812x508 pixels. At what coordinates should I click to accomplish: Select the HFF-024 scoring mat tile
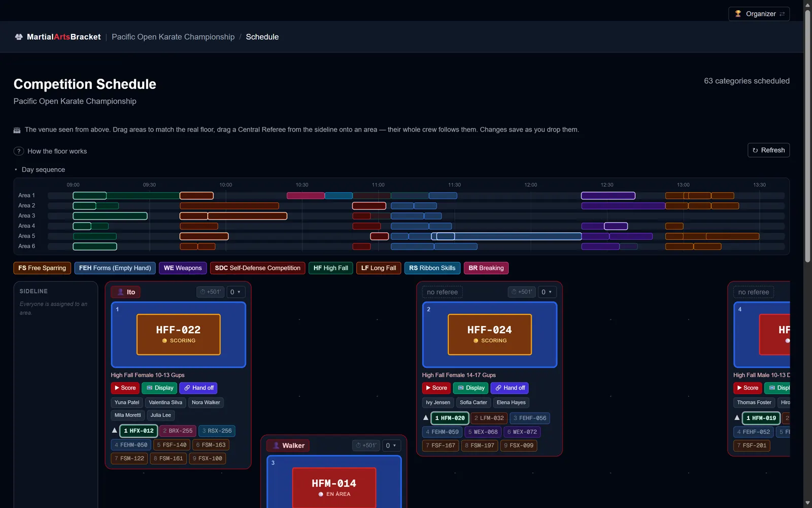tap(490, 334)
